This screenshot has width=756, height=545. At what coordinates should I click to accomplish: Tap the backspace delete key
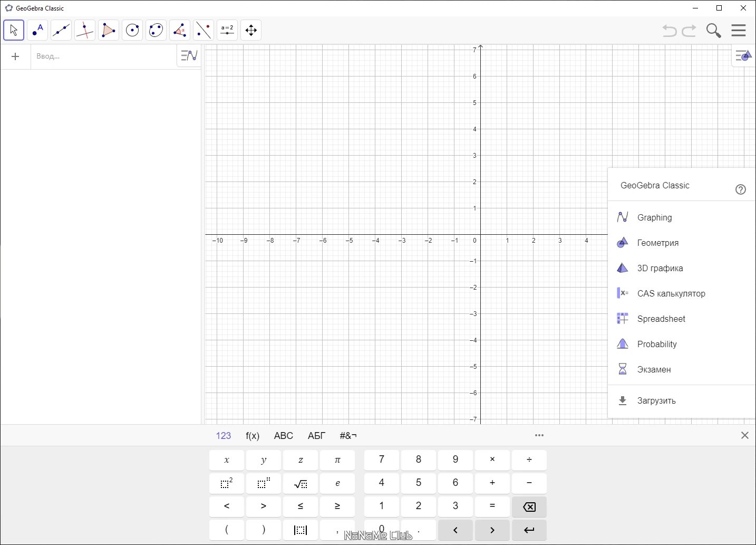coord(529,506)
